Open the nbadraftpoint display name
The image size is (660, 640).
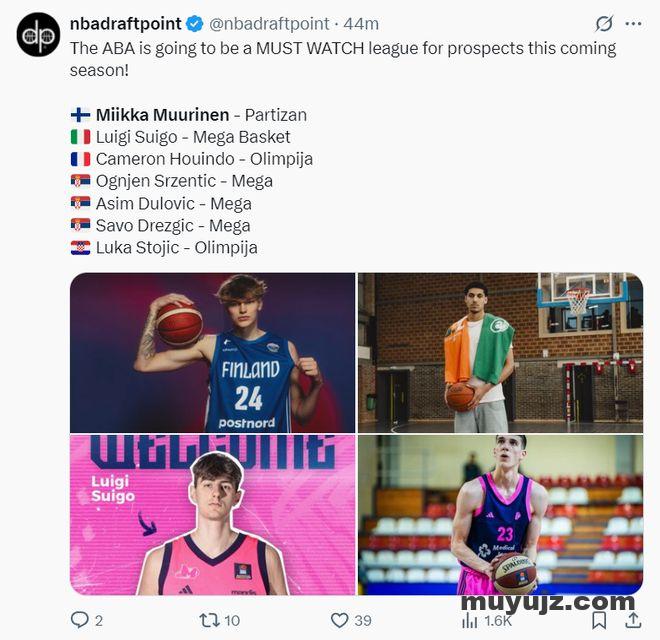[x=125, y=24]
